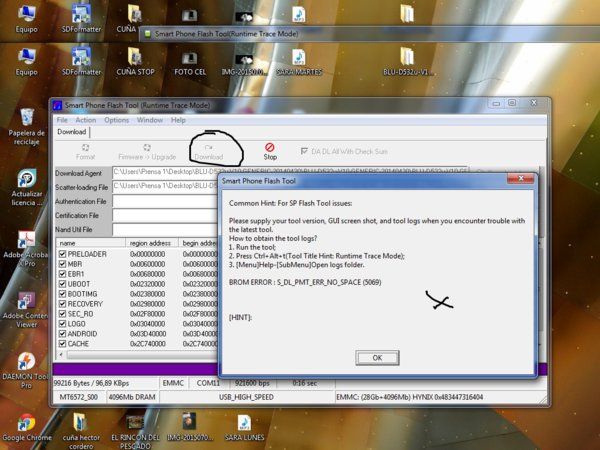
Task: Click the purple download progress bar
Action: tap(135, 369)
